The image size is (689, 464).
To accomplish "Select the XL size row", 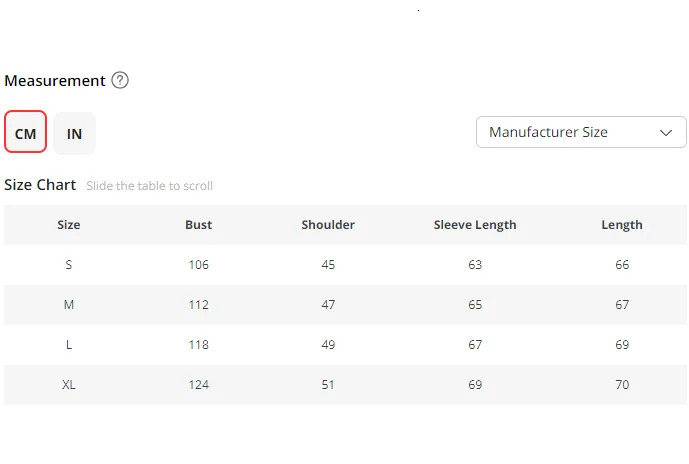I will 68,385.
